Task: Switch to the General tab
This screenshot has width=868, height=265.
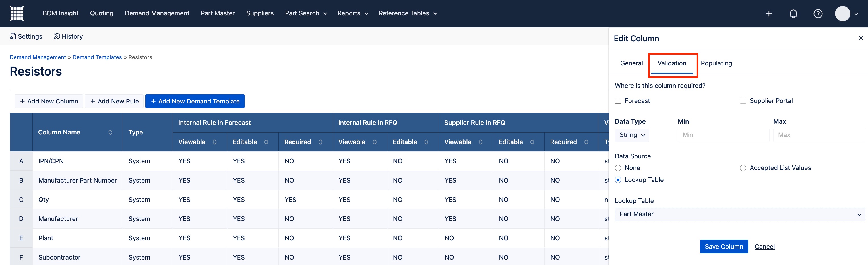Action: (631, 63)
